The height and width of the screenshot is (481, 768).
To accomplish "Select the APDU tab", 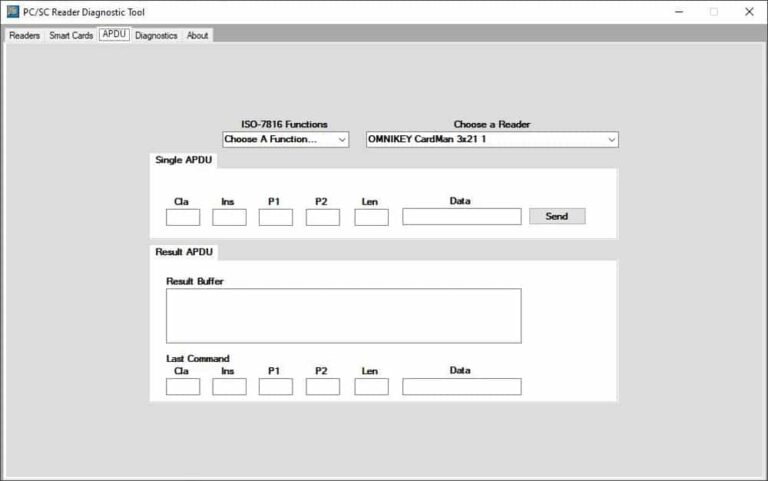I will (114, 34).
